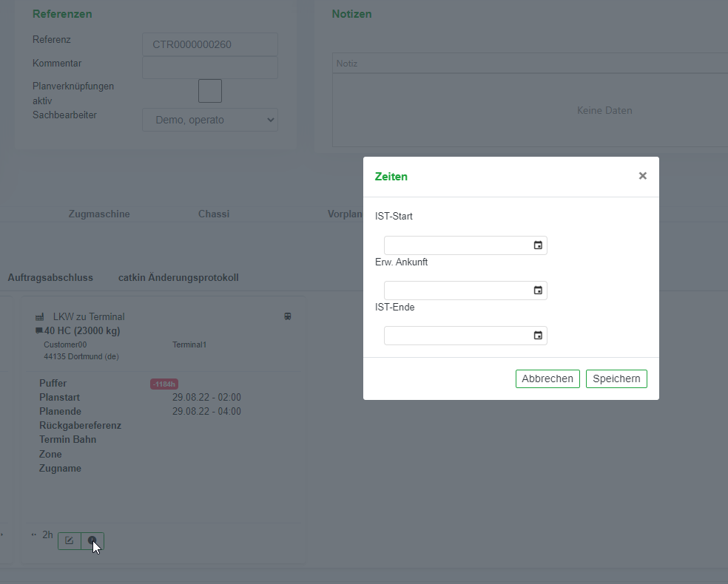Switch to Auftragsabschluss tab

(50, 277)
